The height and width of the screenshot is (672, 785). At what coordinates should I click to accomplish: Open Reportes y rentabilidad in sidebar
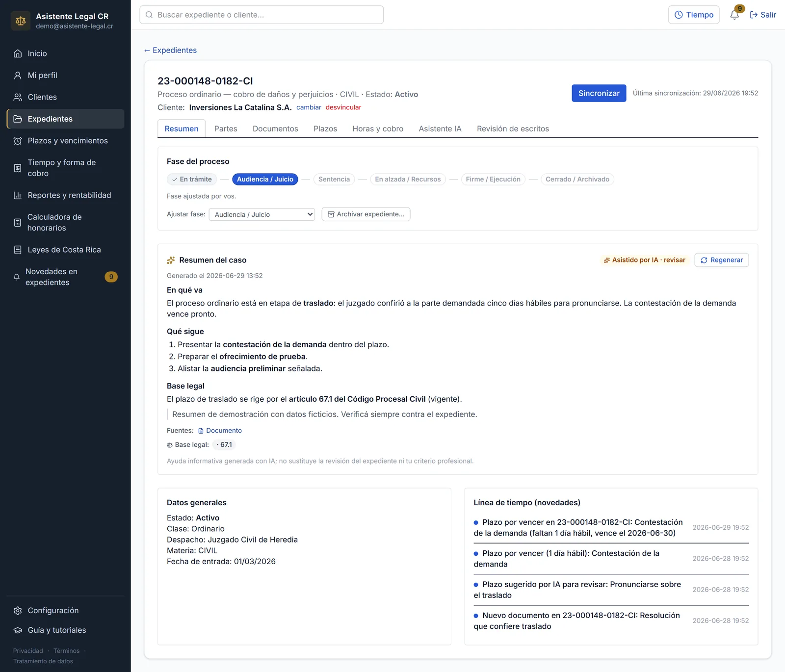click(x=65, y=195)
